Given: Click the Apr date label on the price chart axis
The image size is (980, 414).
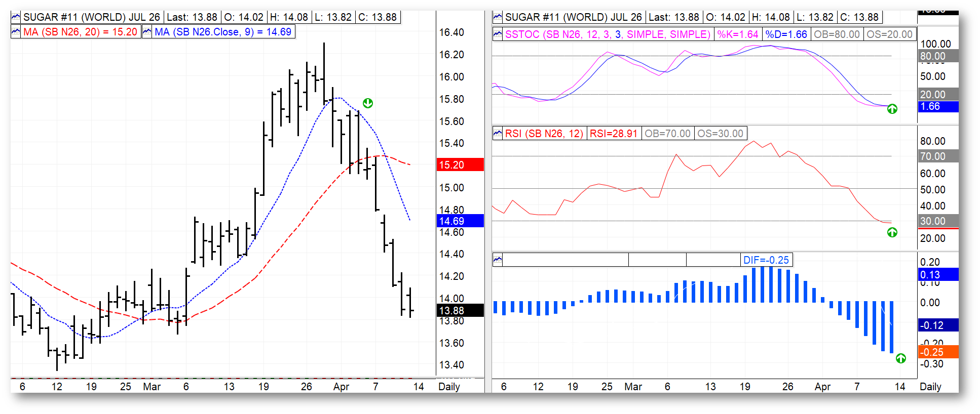Looking at the screenshot, I should point(341,387).
